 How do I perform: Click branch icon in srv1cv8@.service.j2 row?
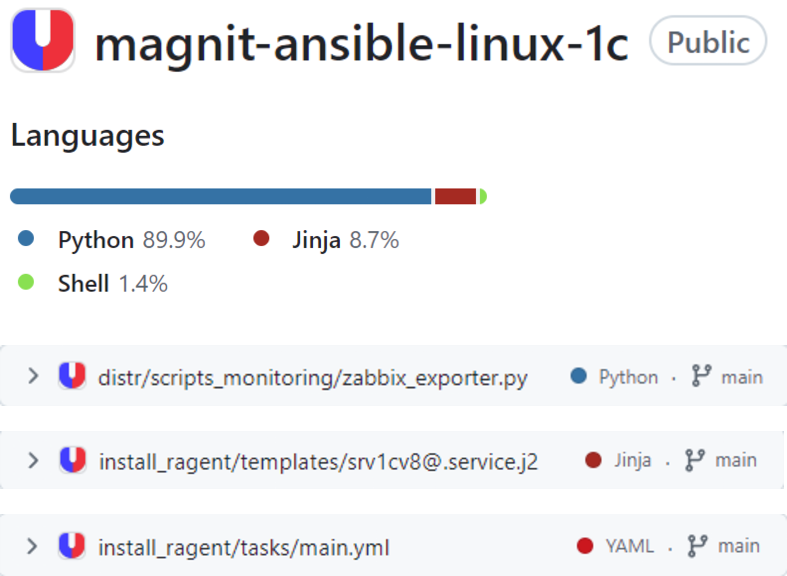695,460
